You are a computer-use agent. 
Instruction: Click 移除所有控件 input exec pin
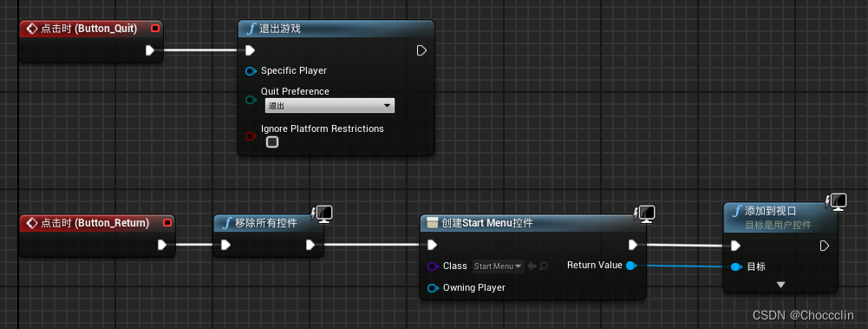[x=225, y=245]
